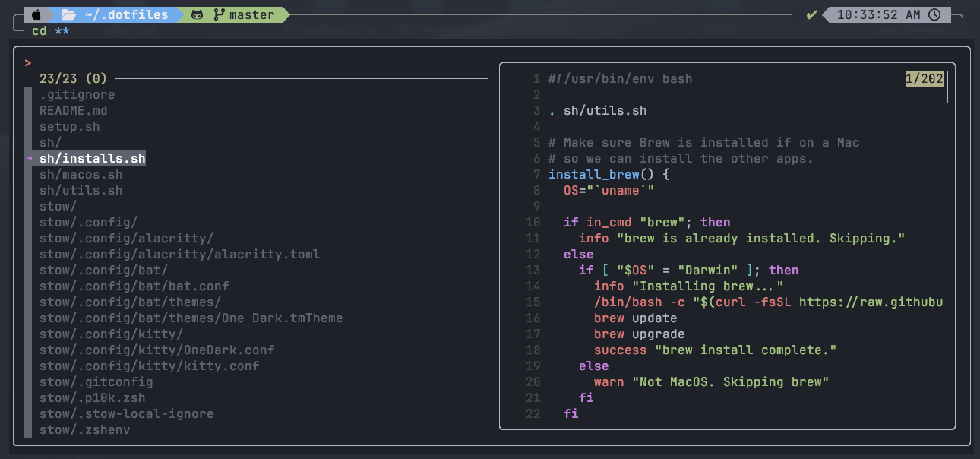Screen dimensions: 980x459
Task: Select stow/.config/kitty/OneDark.conf
Action: (x=157, y=350)
